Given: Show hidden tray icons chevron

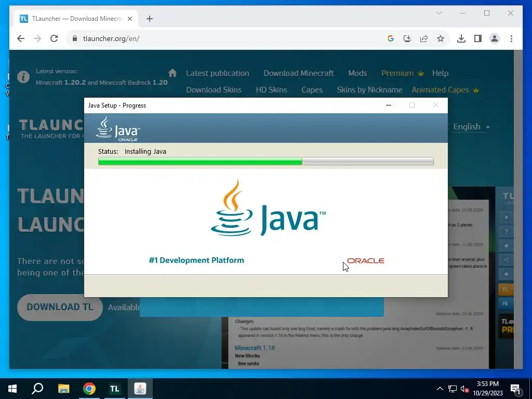Looking at the screenshot, I should pos(440,389).
